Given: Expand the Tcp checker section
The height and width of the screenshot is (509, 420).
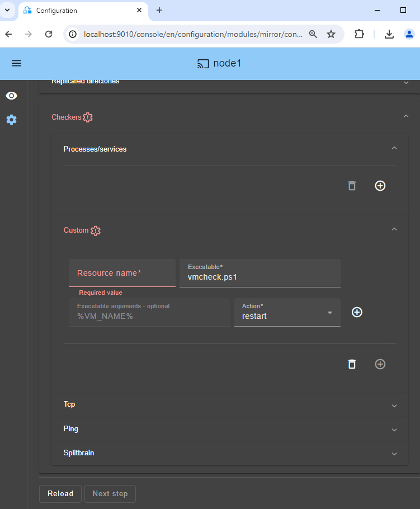Looking at the screenshot, I should [394, 406].
